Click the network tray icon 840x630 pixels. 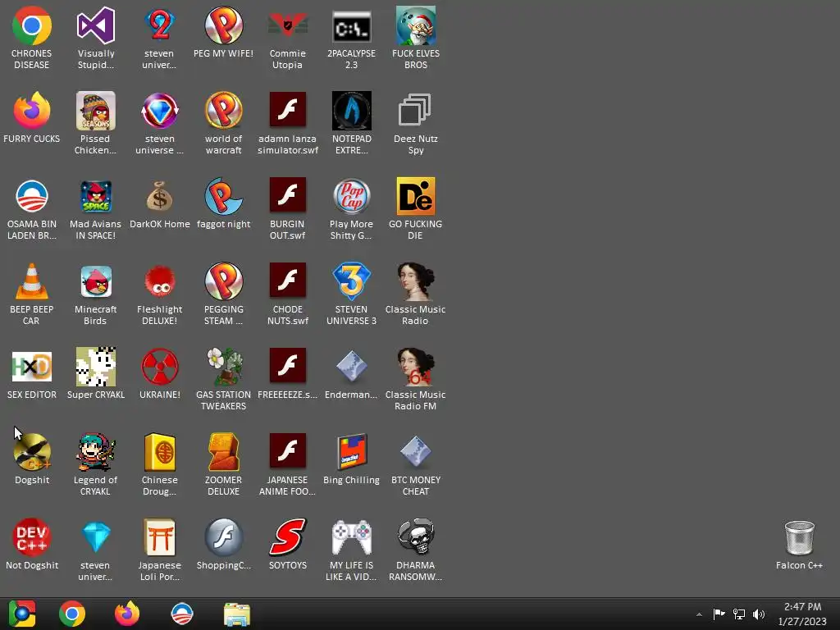click(x=739, y=614)
